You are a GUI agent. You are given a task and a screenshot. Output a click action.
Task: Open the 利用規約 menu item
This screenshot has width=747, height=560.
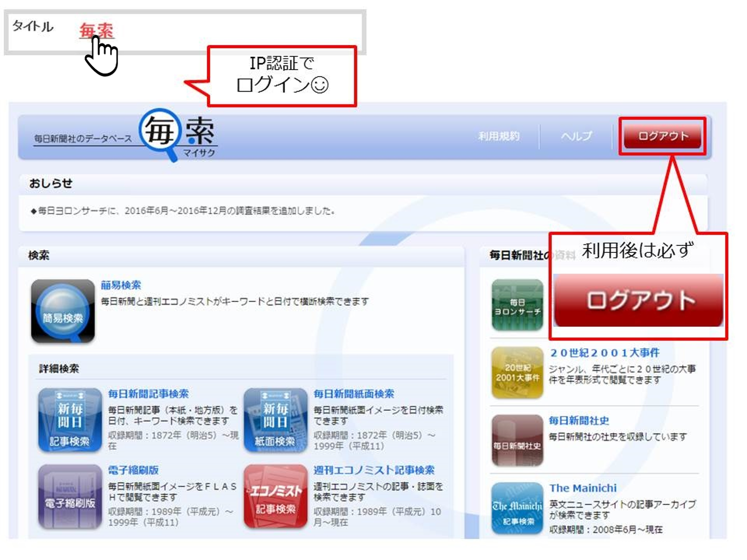(498, 136)
